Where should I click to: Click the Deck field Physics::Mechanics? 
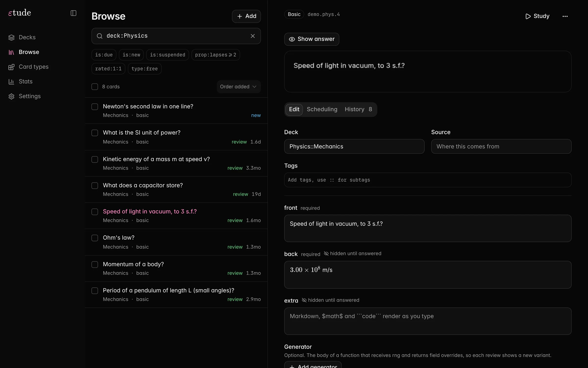click(x=354, y=146)
